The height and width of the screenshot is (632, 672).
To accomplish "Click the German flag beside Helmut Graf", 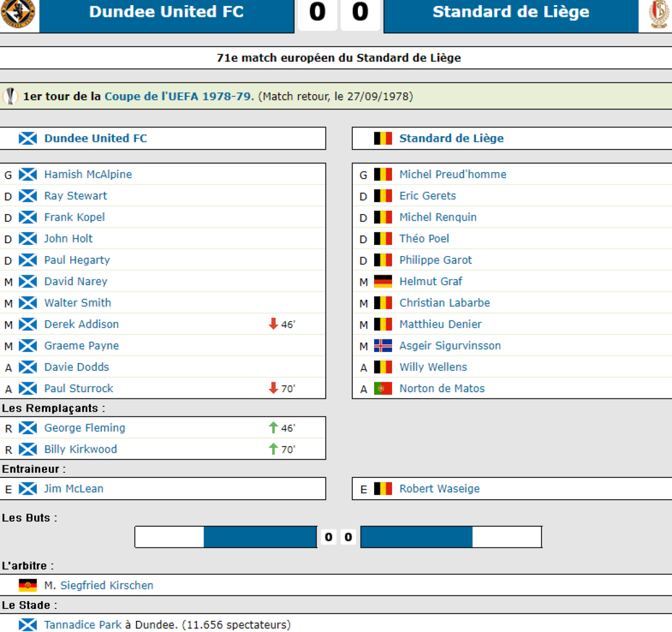I will [383, 281].
